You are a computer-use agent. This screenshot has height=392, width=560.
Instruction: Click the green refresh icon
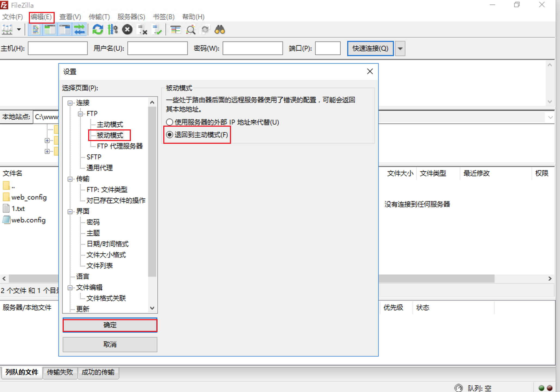[98, 29]
